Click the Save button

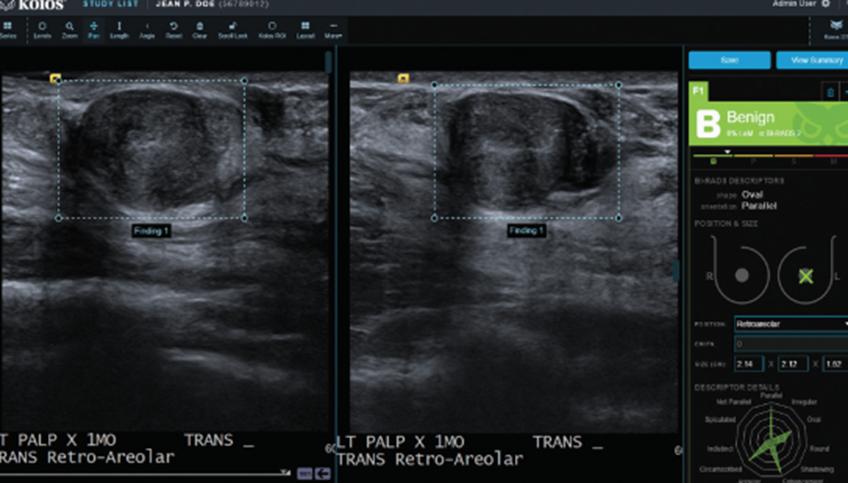click(729, 60)
